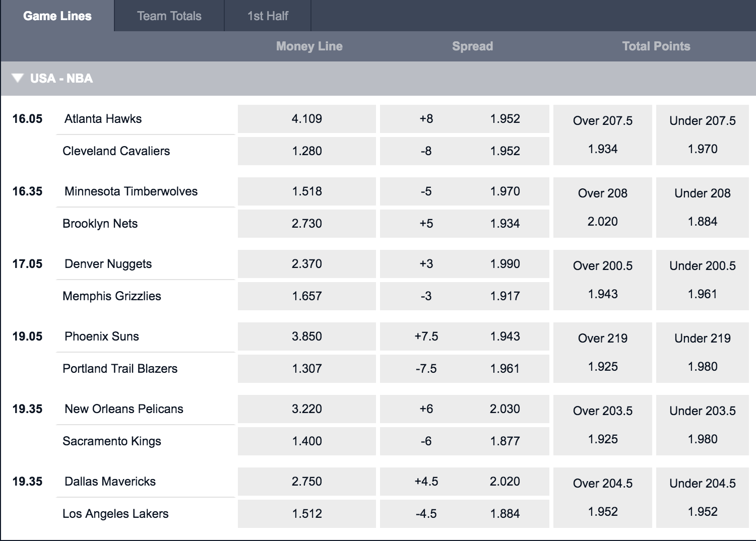Click the 16.05 game time
Image resolution: width=756 pixels, height=541 pixels.
(x=27, y=119)
